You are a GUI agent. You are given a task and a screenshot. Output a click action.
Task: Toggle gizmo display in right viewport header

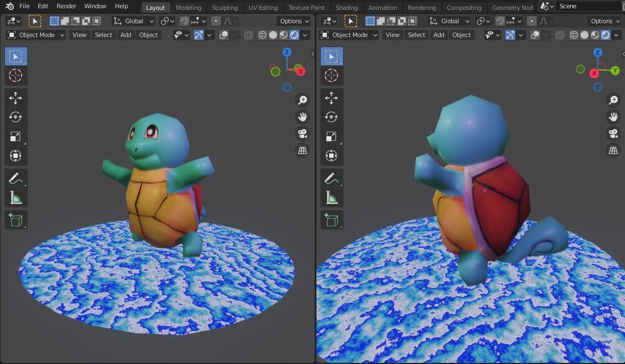point(510,35)
